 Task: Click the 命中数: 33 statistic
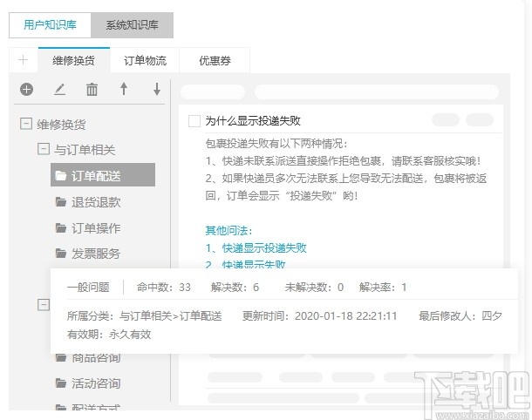(x=164, y=288)
